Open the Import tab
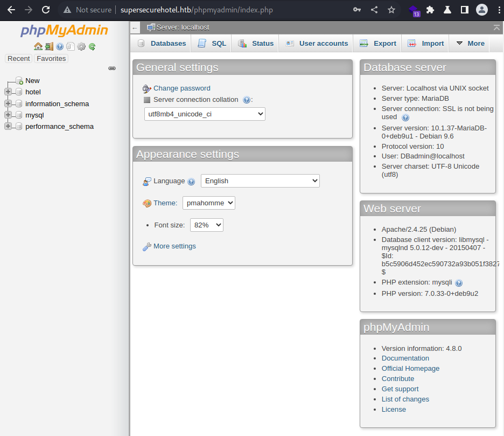The image size is (504, 436). click(x=426, y=44)
